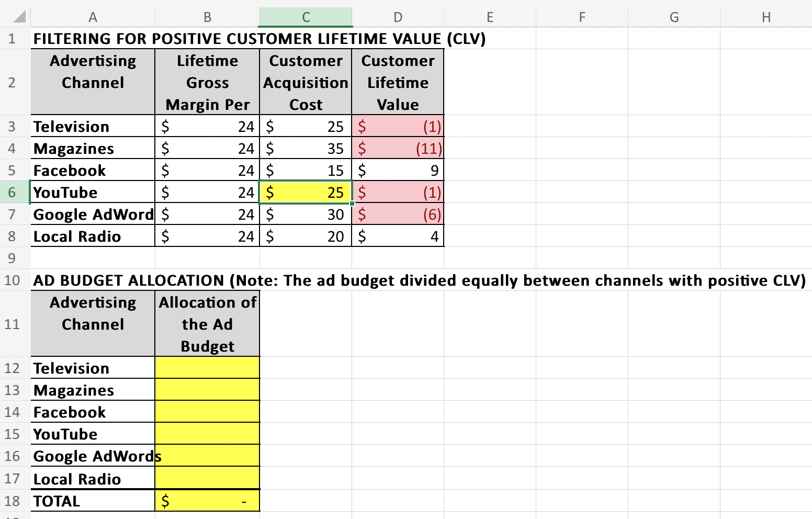The width and height of the screenshot is (812, 519).
Task: Click Google AdWords' yellow budget allocation cell
Action: 207,456
